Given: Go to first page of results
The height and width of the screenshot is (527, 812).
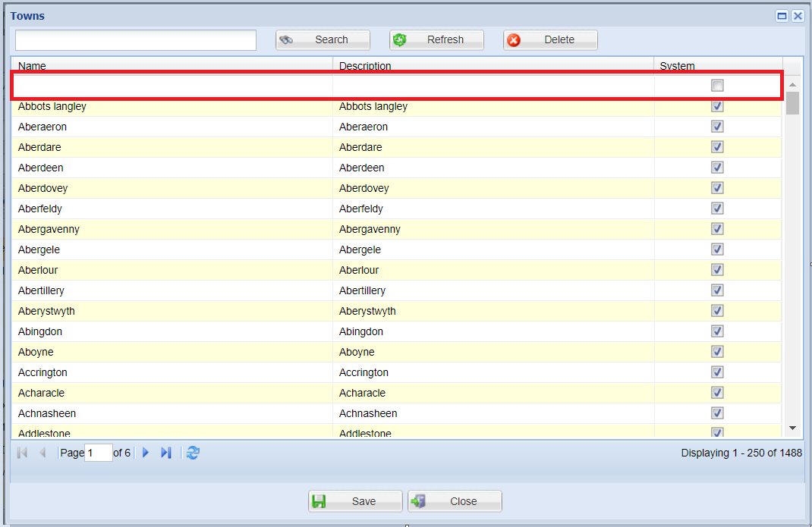Looking at the screenshot, I should [22, 453].
